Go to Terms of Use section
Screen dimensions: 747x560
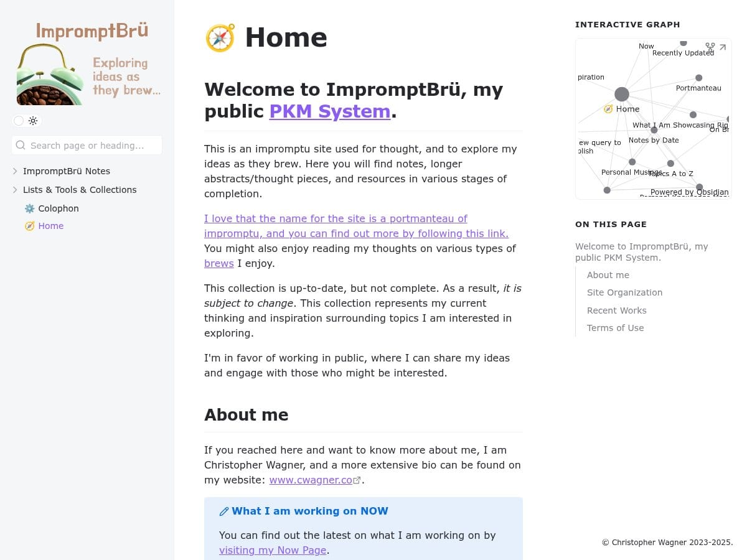(615, 328)
